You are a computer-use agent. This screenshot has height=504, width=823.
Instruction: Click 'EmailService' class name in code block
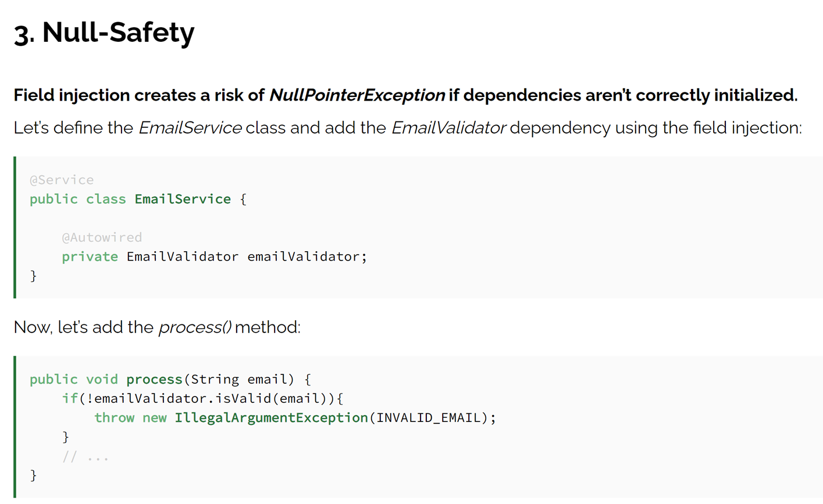point(183,199)
